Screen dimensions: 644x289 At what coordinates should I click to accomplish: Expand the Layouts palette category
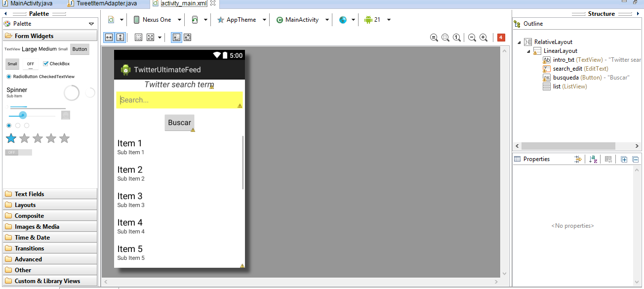50,205
